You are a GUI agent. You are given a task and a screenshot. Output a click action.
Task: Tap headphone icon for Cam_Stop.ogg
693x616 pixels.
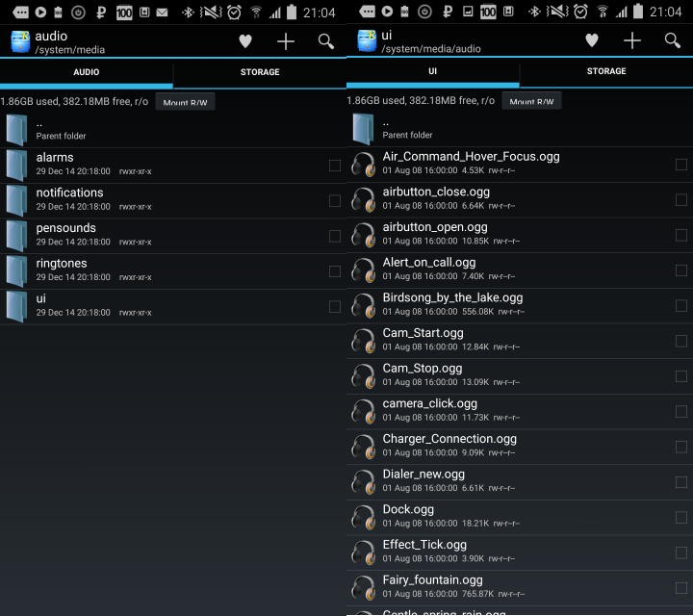click(364, 376)
